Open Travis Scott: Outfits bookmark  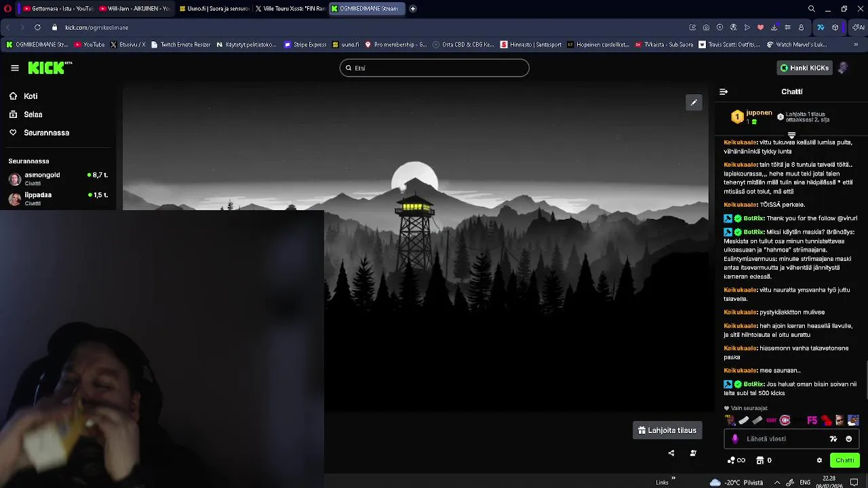[730, 45]
